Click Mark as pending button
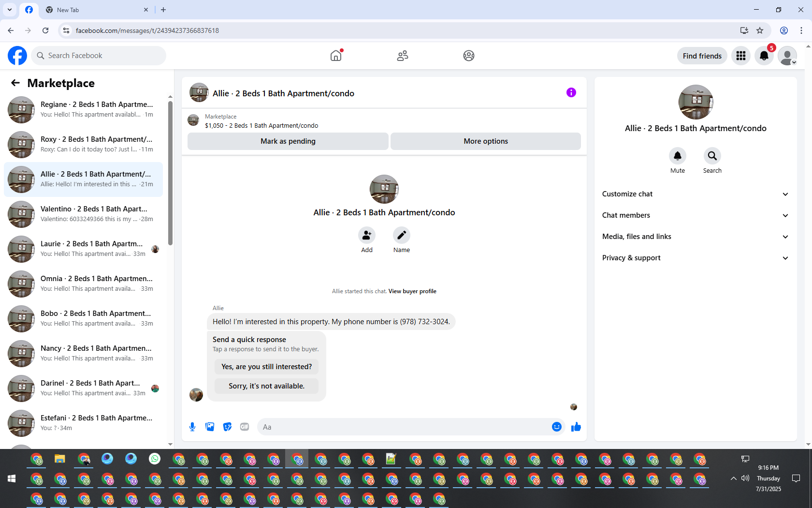812x508 pixels. point(288,141)
